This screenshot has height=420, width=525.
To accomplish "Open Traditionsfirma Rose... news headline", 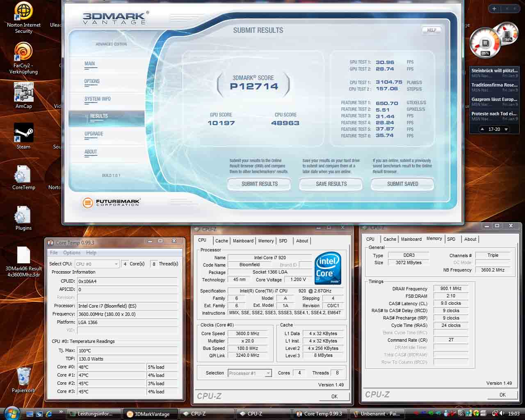I will tap(495, 87).
